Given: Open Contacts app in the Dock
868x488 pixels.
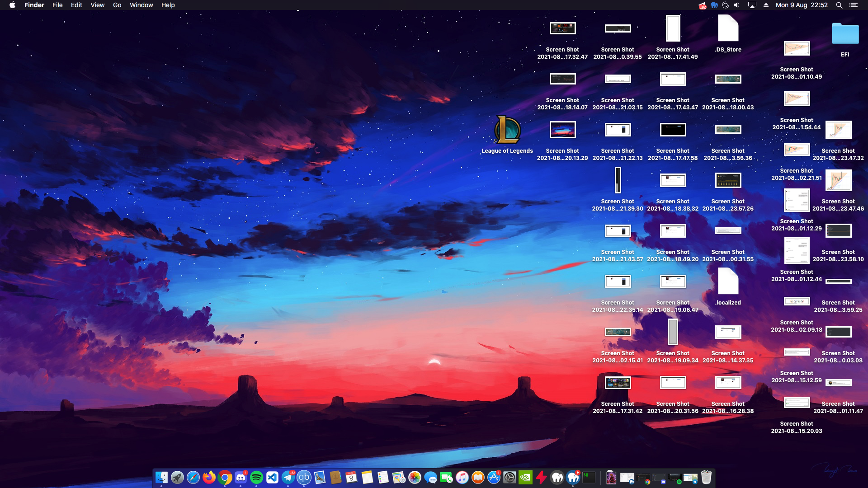Looking at the screenshot, I should pyautogui.click(x=335, y=477).
